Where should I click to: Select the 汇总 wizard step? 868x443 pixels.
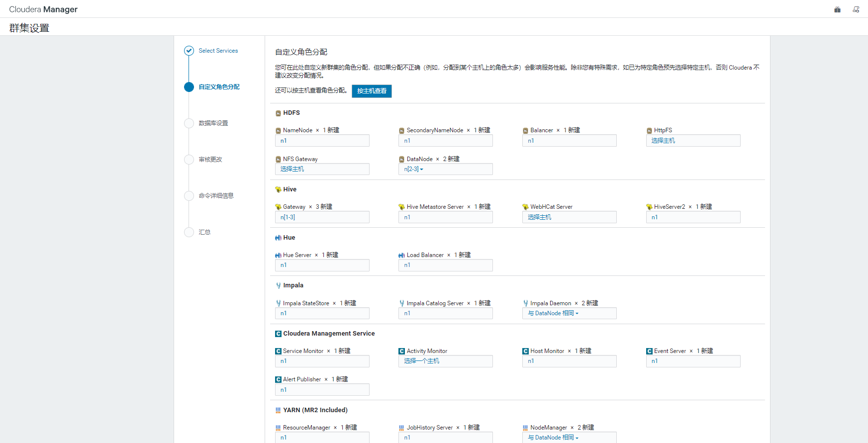click(x=204, y=232)
